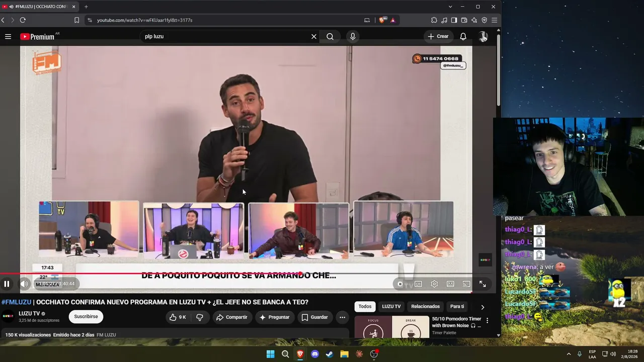The width and height of the screenshot is (644, 362).
Task: Open video player settings gear
Action: coord(434,284)
